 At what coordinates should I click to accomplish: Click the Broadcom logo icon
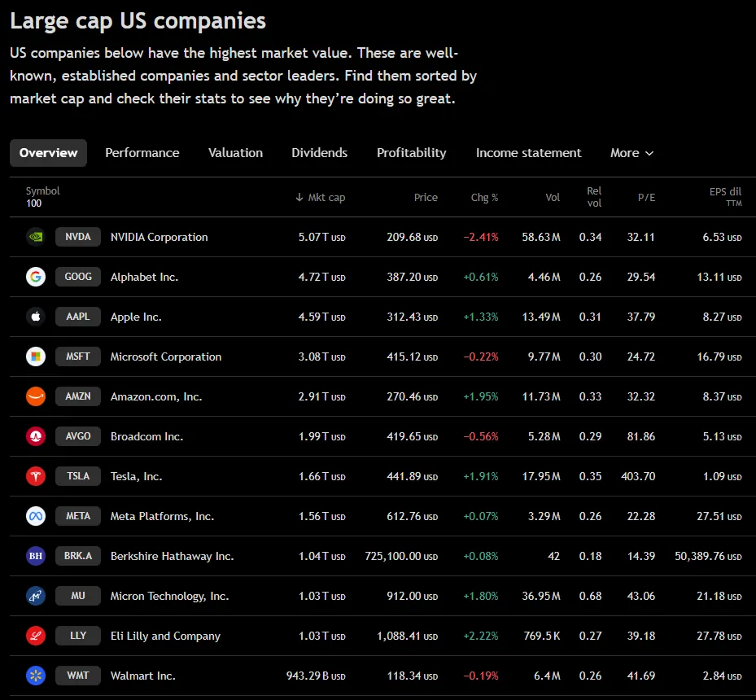[36, 436]
